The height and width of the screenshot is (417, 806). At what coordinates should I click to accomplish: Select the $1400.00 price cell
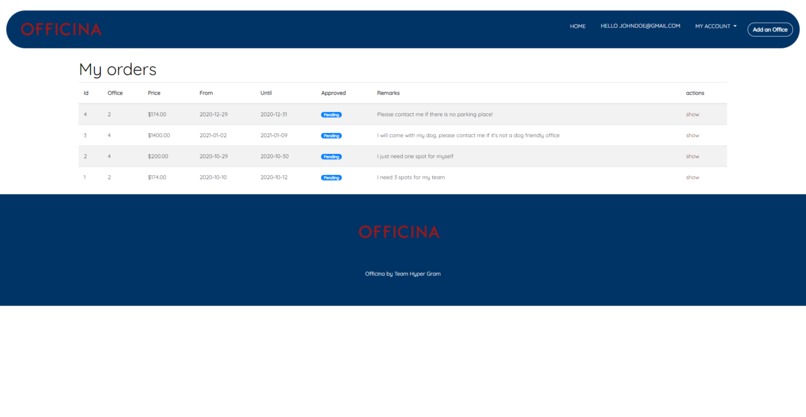pyautogui.click(x=159, y=135)
